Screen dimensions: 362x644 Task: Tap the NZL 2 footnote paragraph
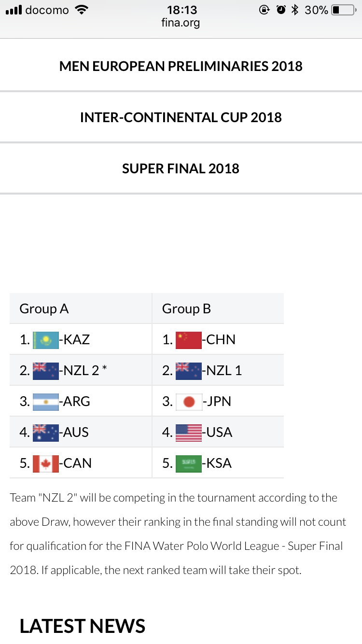178,534
